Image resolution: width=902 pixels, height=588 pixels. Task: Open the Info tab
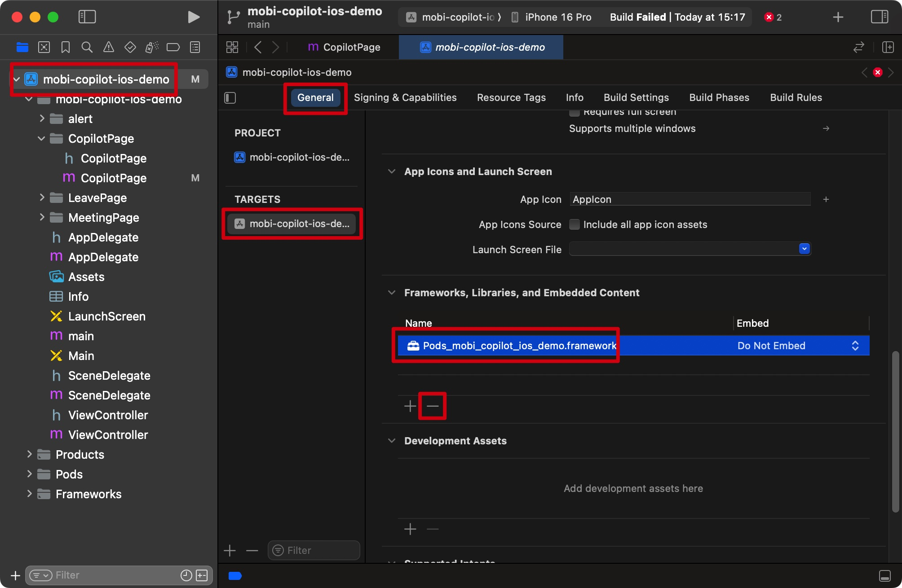point(575,97)
